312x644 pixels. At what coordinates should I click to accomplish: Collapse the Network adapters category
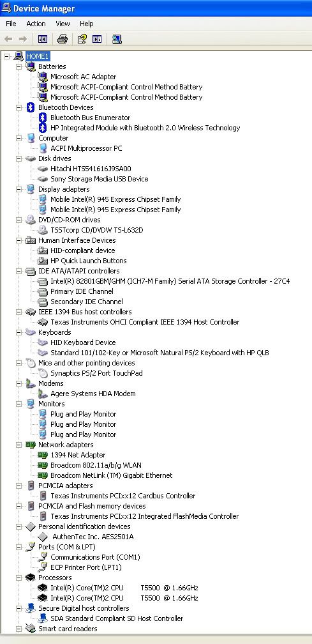19,445
